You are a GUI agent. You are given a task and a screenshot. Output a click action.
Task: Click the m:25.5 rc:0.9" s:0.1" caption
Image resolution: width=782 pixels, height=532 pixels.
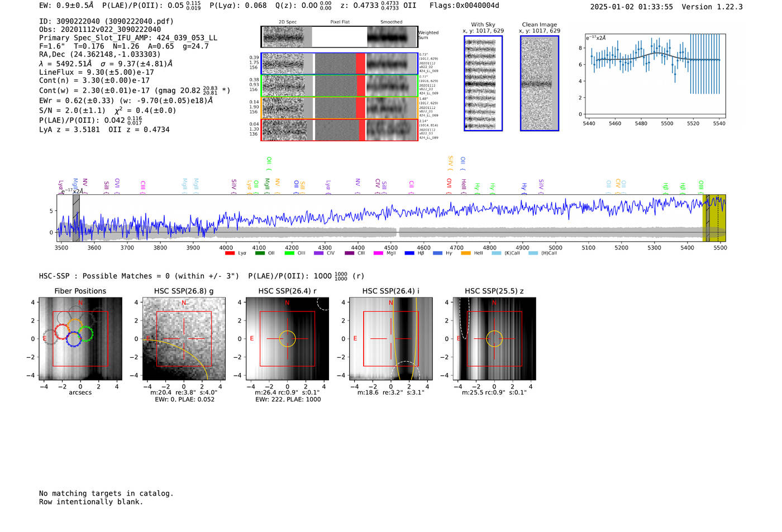494,392
